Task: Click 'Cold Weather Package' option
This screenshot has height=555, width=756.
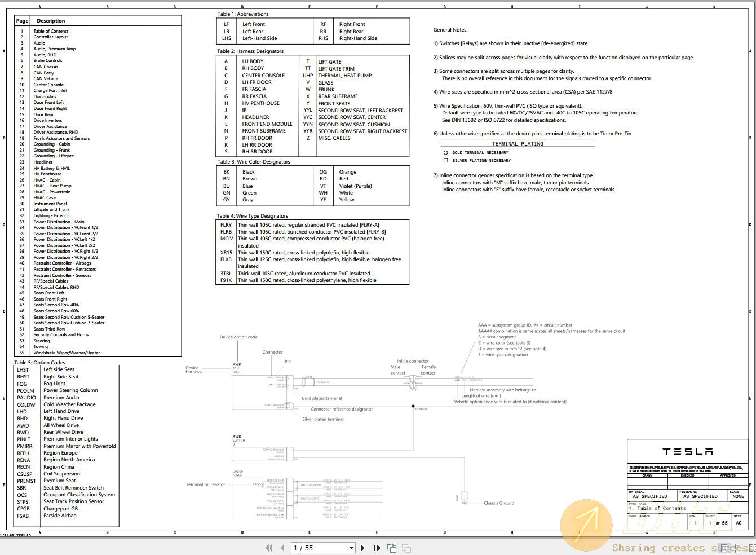Action: tap(70, 404)
